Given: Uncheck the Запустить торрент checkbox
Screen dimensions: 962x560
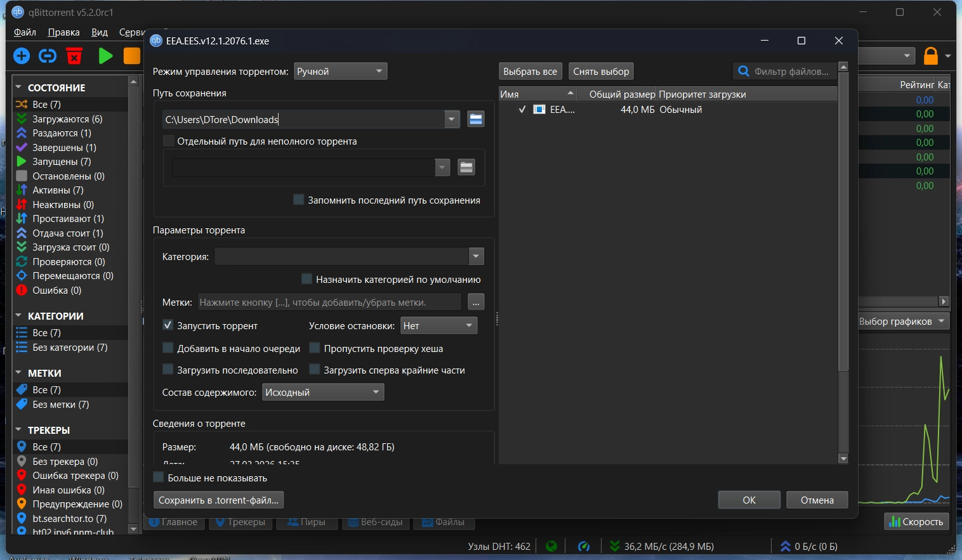Looking at the screenshot, I should [x=168, y=325].
